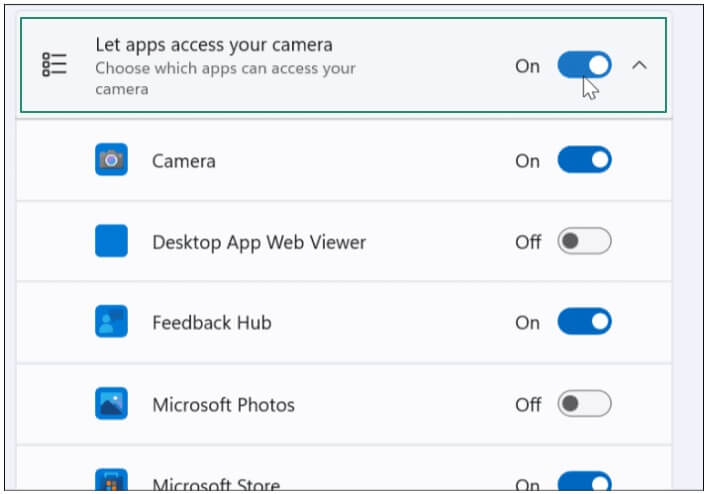Collapse the app list using the chevron
This screenshot has height=494, width=709.
pyautogui.click(x=639, y=66)
